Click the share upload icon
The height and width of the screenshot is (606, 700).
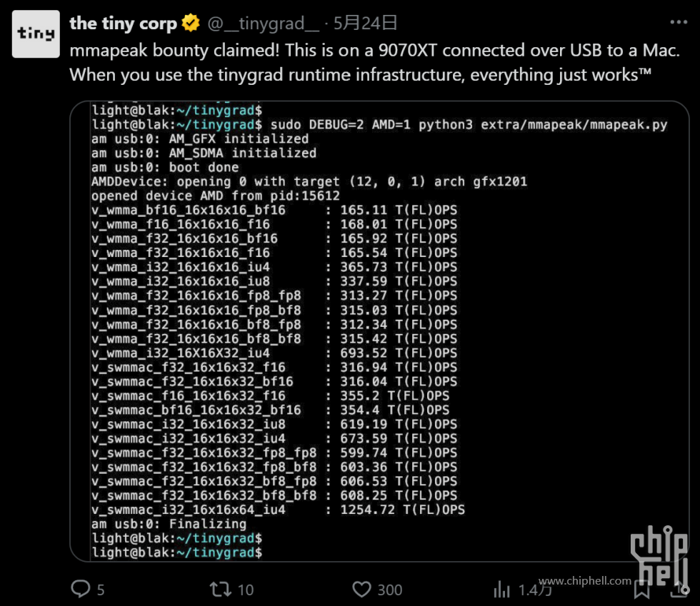tap(679, 589)
